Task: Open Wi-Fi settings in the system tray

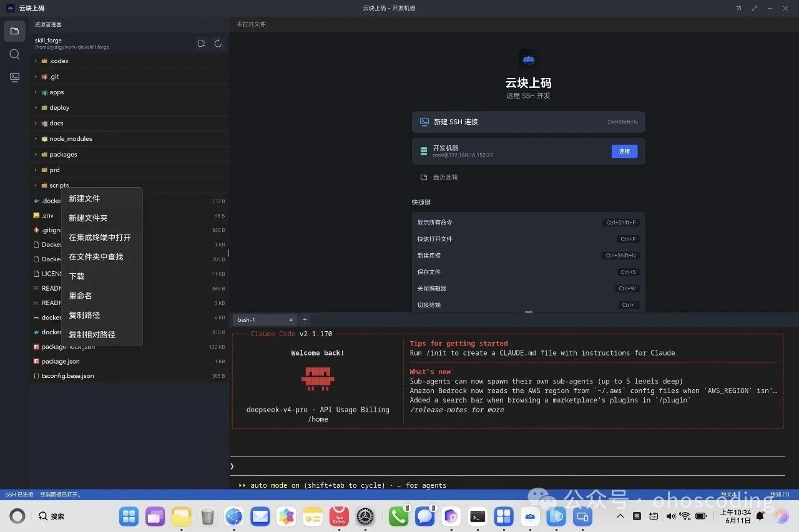Action: [685, 516]
